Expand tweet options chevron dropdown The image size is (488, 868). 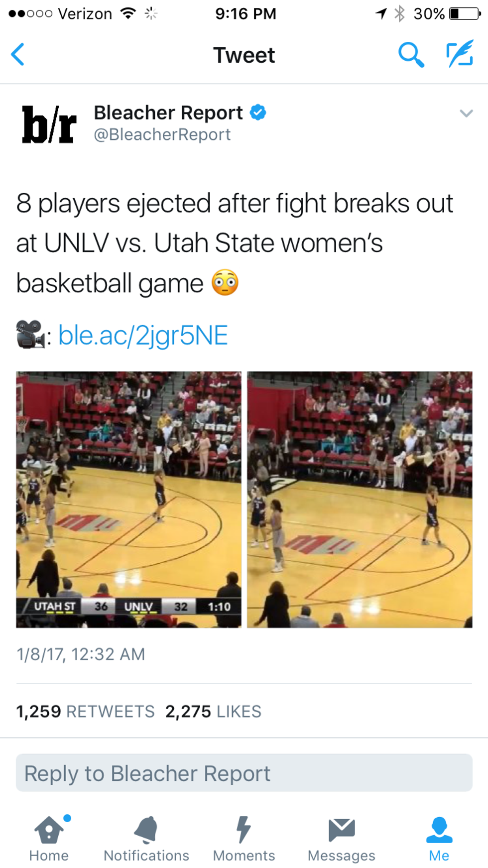(466, 114)
